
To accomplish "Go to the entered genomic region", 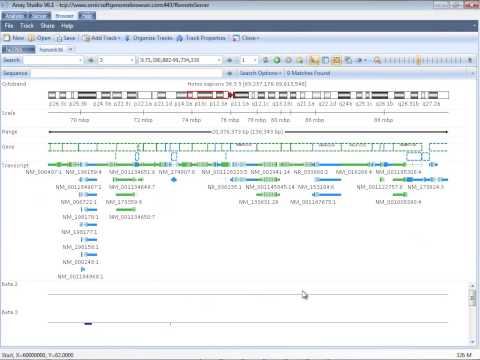I will pos(229,60).
